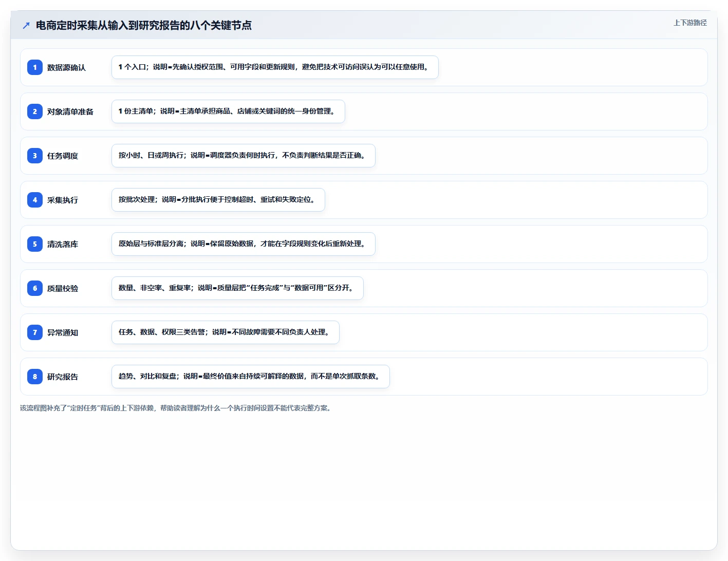The width and height of the screenshot is (728, 561).
Task: Select step badge 2 for 对象清单准备
Action: (x=35, y=111)
